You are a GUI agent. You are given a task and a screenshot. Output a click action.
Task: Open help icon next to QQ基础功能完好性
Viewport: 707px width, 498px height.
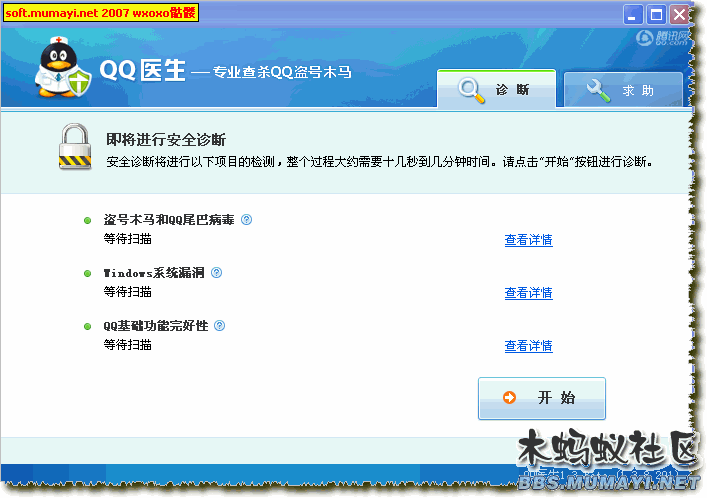219,326
